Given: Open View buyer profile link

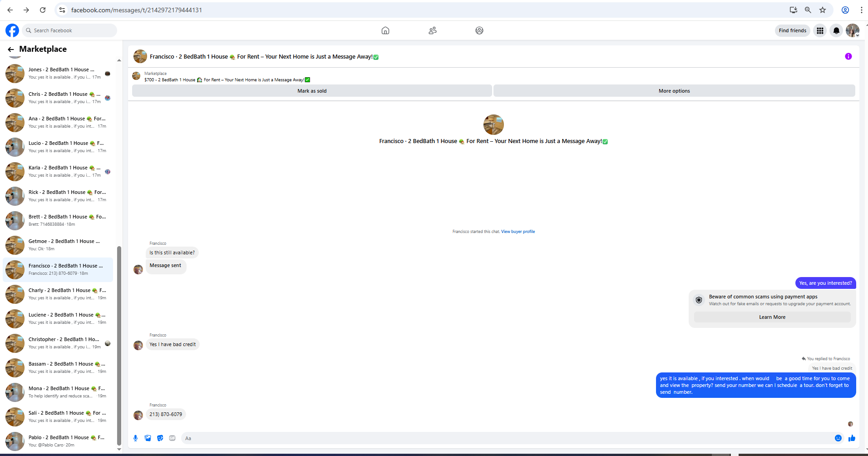Looking at the screenshot, I should click(518, 232).
